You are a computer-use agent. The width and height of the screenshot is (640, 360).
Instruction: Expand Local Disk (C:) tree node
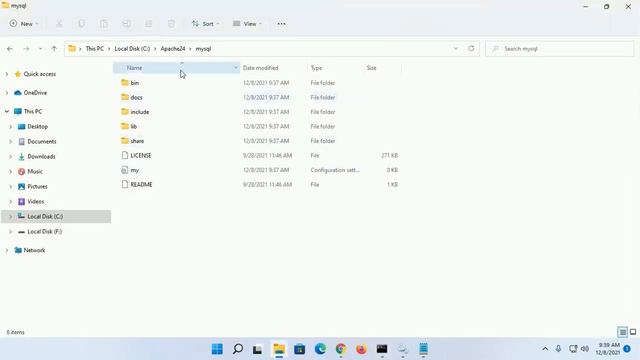point(11,216)
